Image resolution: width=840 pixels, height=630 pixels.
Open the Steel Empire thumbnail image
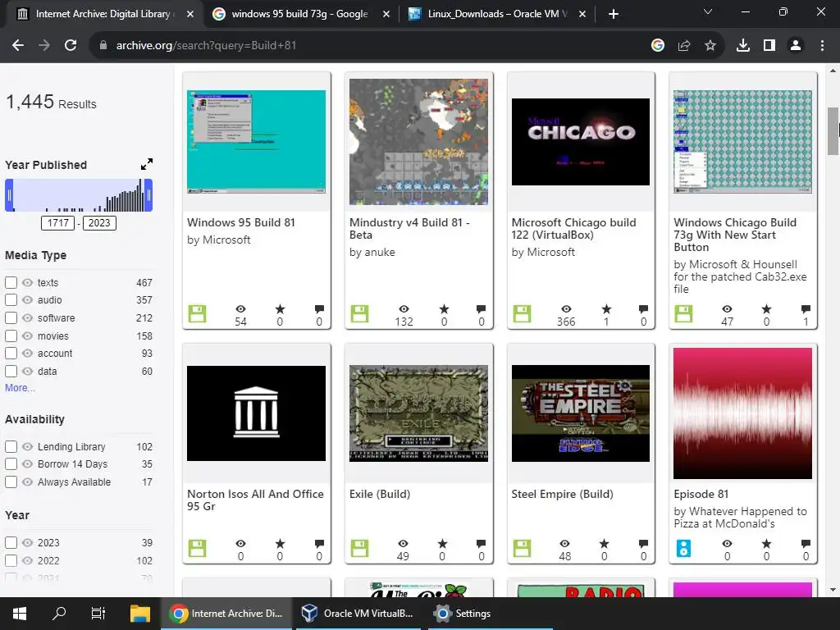point(581,413)
